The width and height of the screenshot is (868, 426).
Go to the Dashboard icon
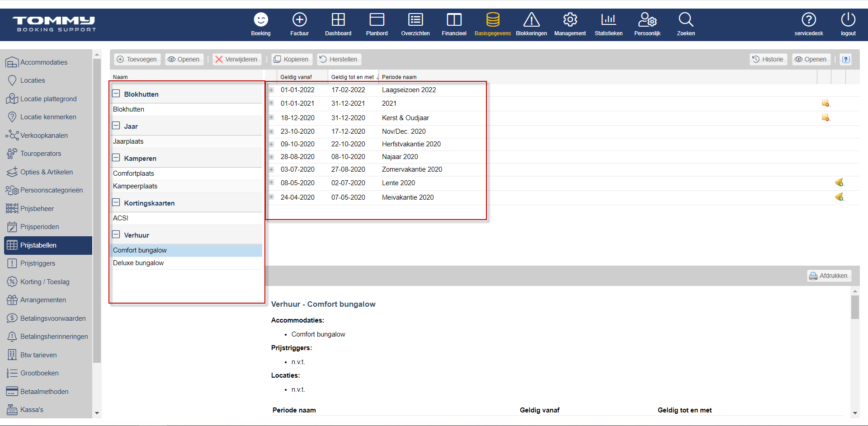[x=338, y=20]
